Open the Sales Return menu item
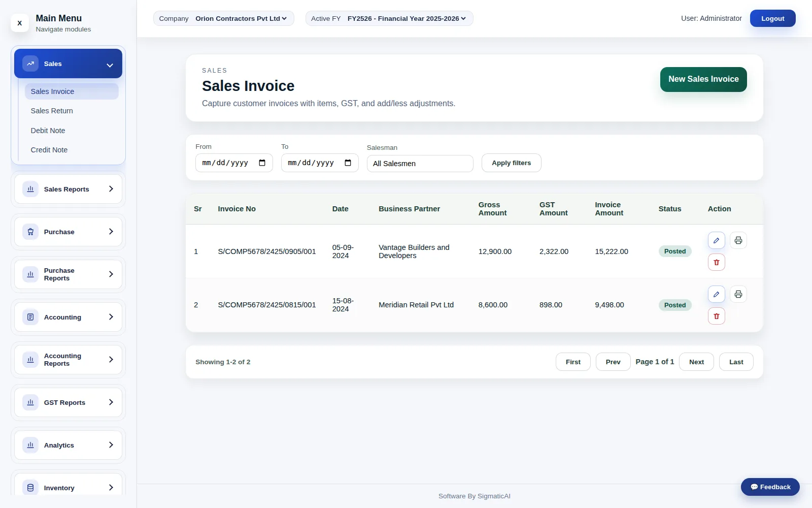 72,111
